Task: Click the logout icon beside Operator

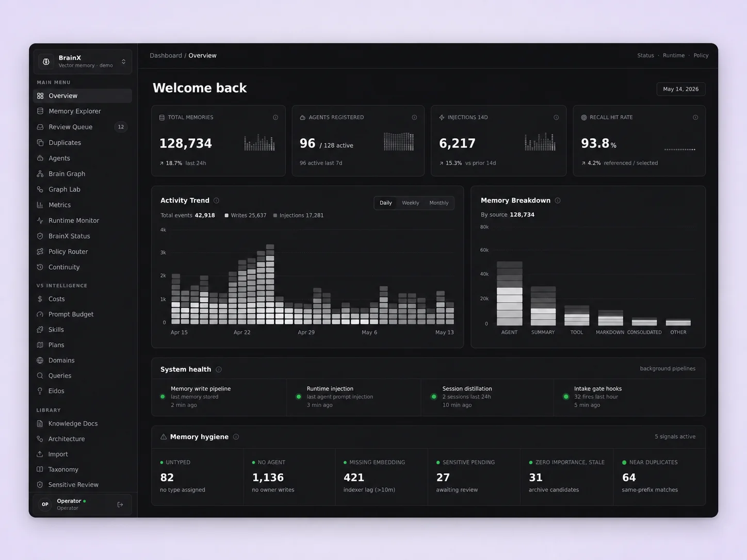Action: tap(120, 505)
